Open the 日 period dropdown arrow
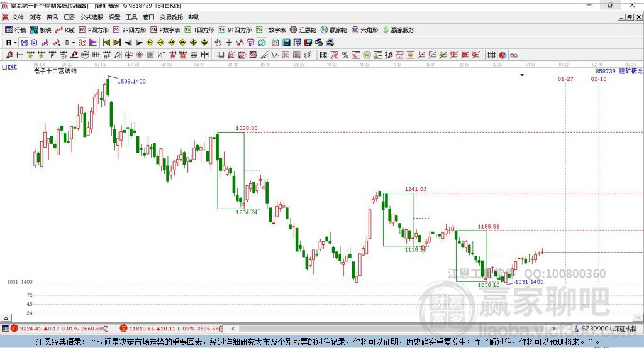 point(15,43)
